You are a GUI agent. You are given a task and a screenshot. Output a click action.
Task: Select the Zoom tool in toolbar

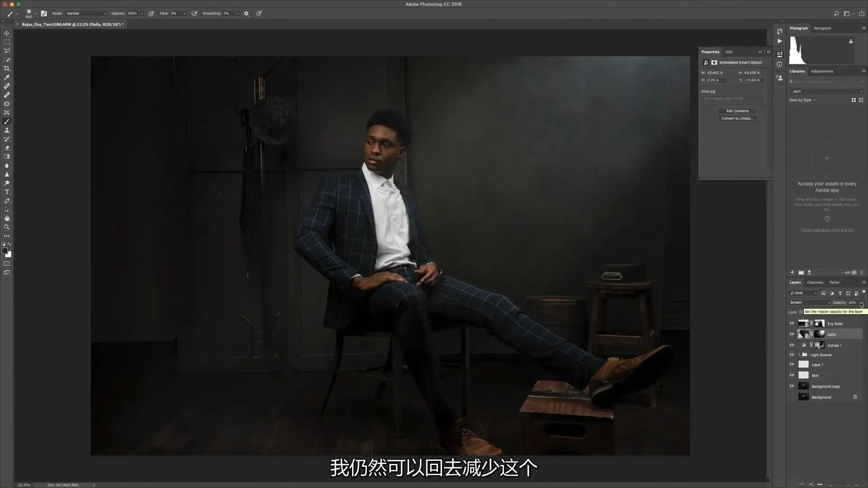(x=7, y=227)
